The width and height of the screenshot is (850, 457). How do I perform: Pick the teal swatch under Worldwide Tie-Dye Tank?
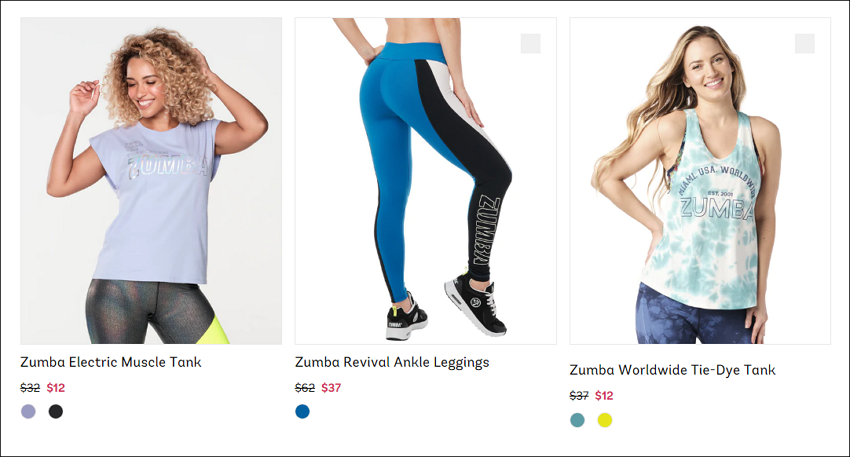point(577,420)
